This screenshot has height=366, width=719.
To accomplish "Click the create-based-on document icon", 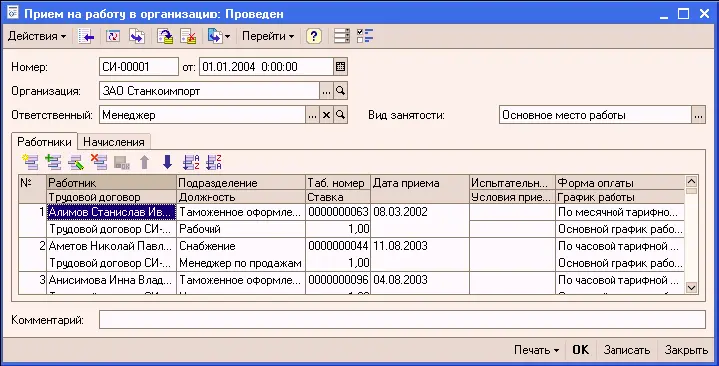I will (215, 36).
